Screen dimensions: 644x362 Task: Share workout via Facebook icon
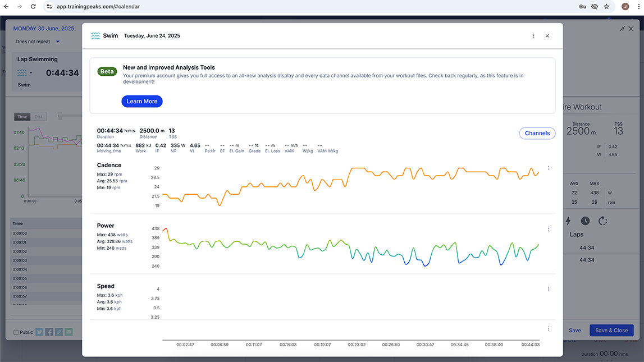49,332
